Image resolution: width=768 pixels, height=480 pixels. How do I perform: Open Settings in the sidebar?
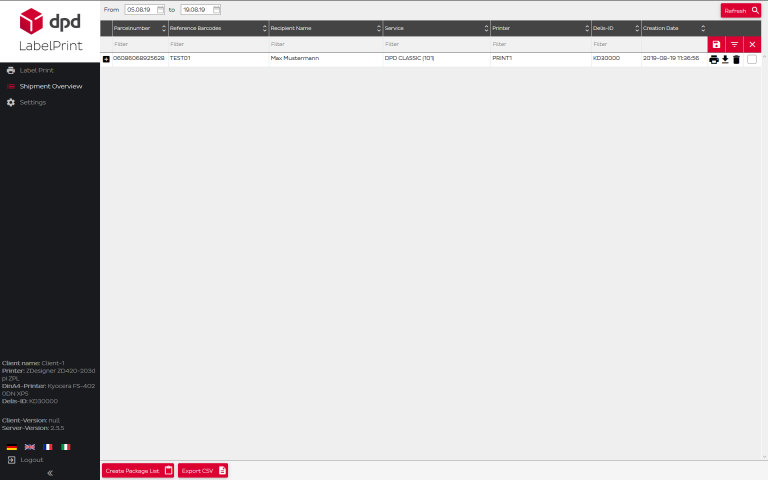click(32, 102)
